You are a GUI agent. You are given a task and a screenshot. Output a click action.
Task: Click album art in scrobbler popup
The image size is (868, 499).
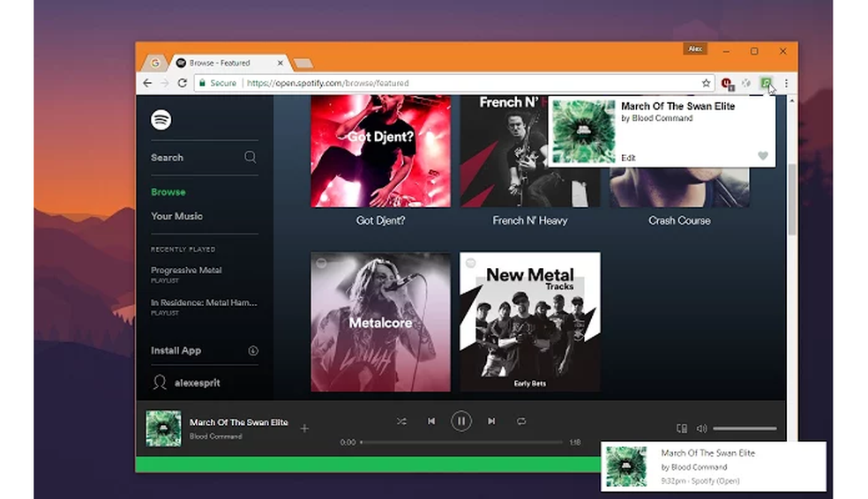583,131
